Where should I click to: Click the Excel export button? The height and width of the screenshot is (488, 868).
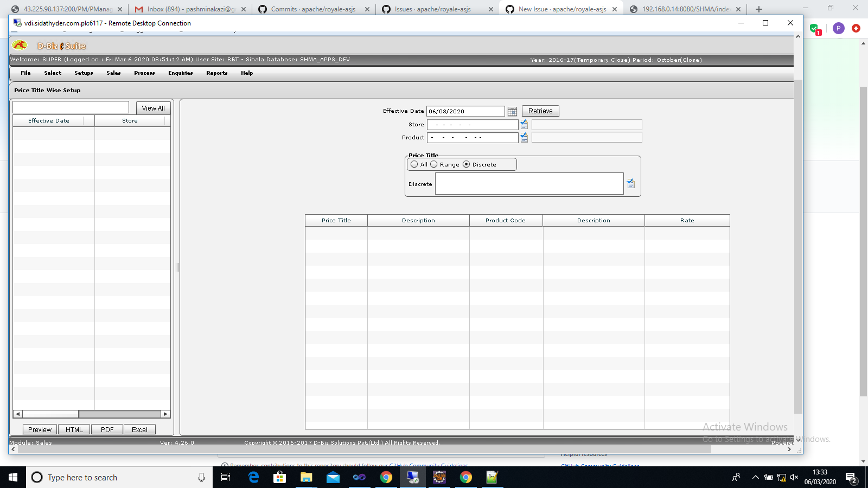point(139,429)
